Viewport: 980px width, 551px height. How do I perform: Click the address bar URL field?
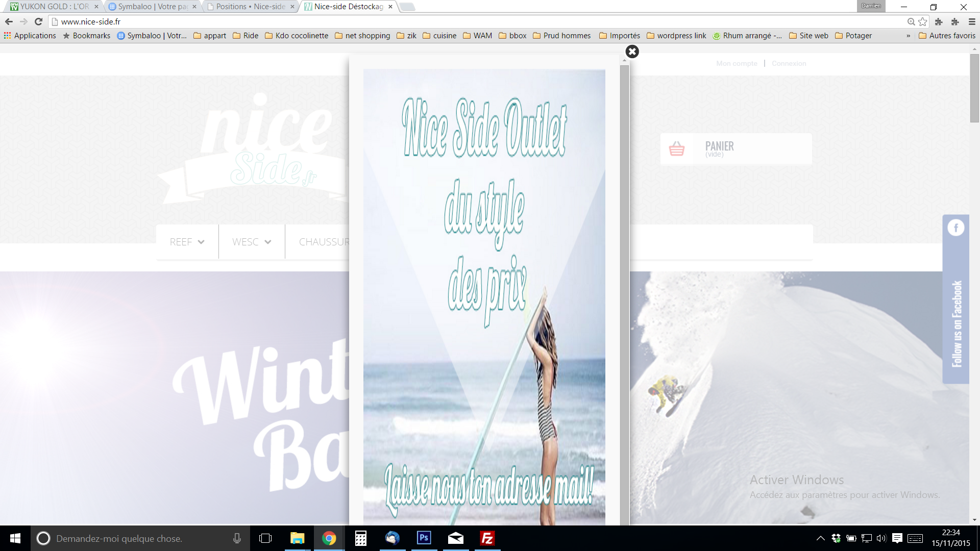point(480,21)
